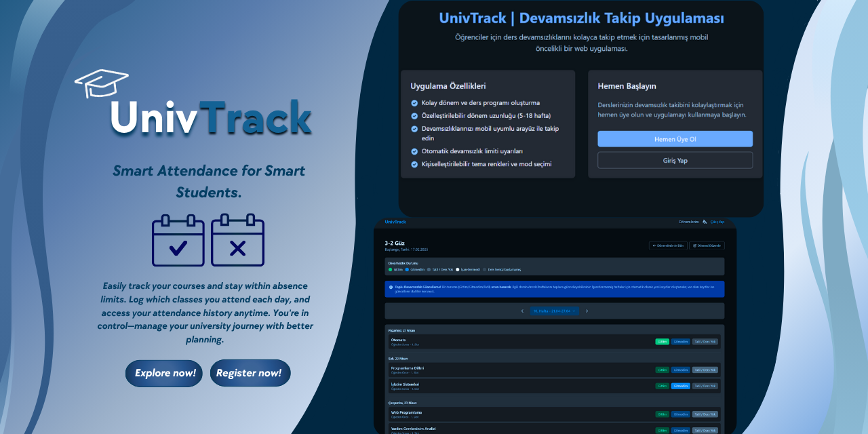The height and width of the screenshot is (434, 868).
Task: Click the calendar icon with X mark
Action: [237, 239]
